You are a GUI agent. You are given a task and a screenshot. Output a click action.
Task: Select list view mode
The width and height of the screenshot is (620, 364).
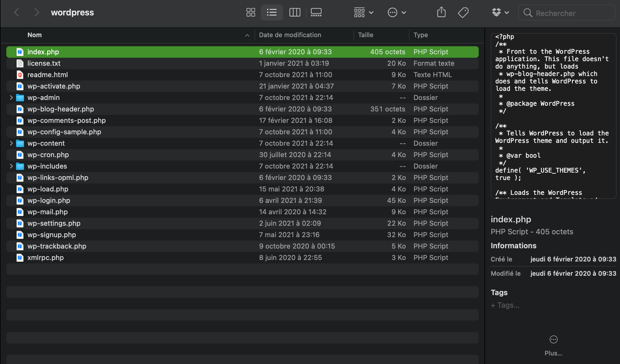tap(272, 12)
